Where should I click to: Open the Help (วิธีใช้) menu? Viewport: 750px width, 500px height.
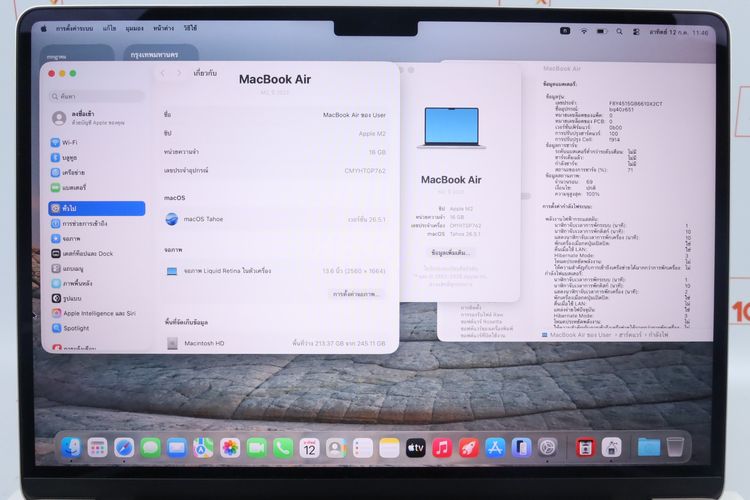(x=190, y=29)
